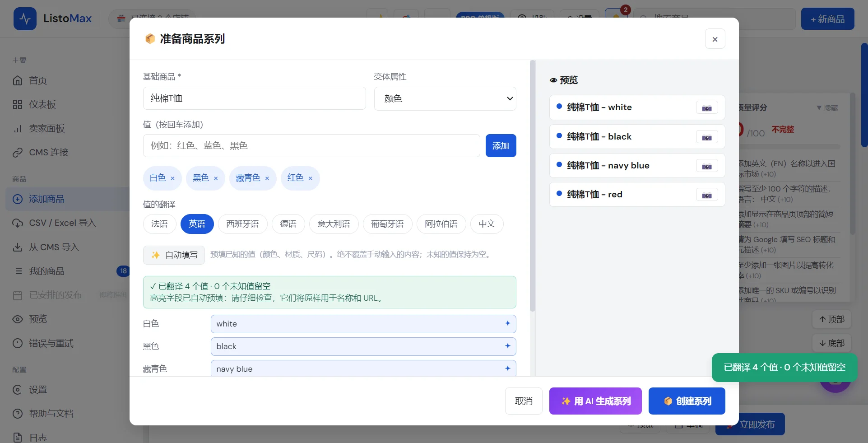
Task: Click the plus icon in the white field
Action: [x=508, y=323]
